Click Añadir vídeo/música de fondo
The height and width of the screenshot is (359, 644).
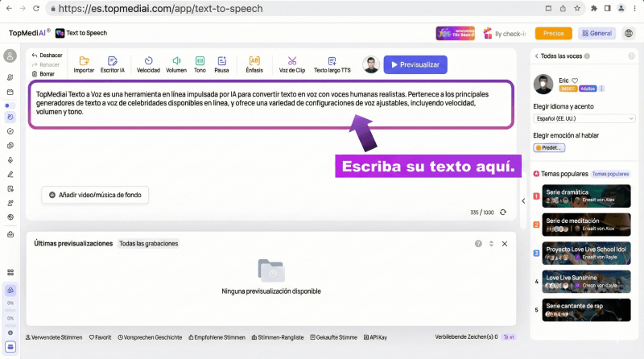click(95, 195)
